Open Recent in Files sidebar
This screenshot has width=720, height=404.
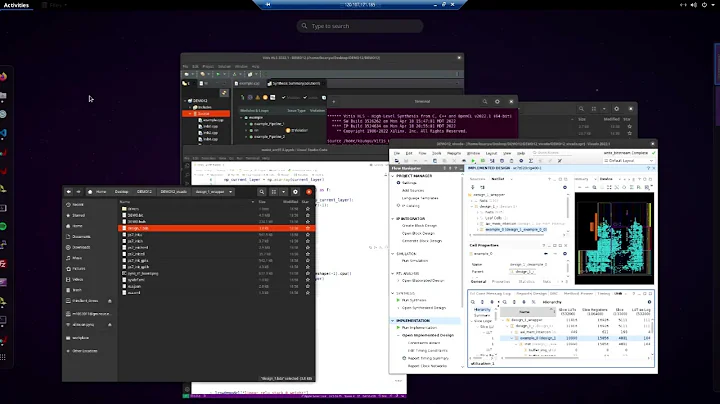[78, 204]
